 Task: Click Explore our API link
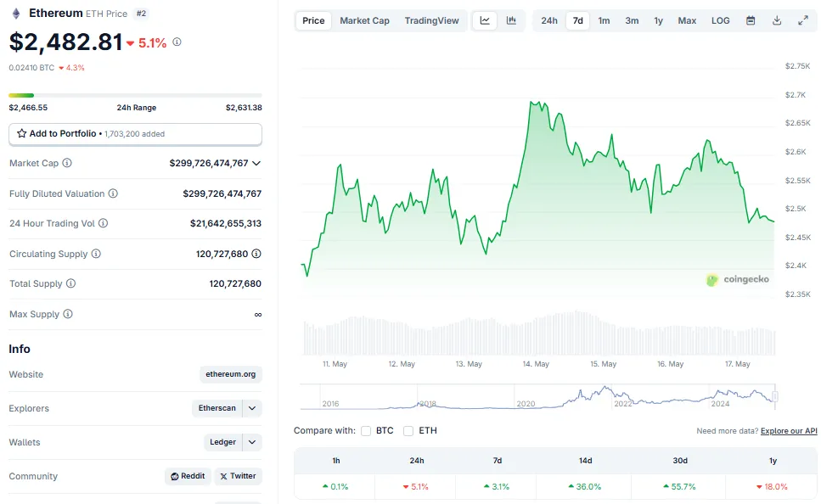point(789,431)
